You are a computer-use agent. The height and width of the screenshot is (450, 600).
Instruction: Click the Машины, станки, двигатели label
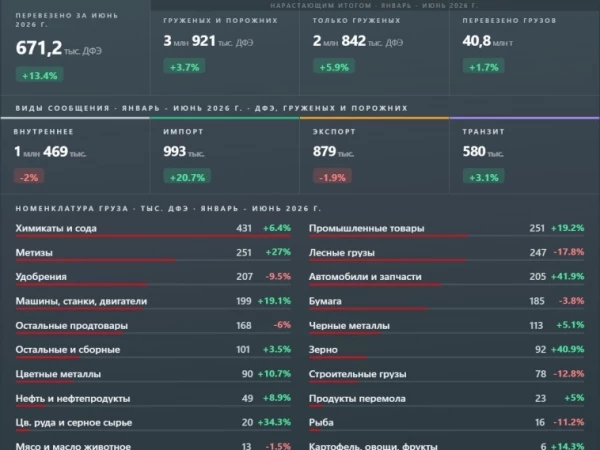81,301
